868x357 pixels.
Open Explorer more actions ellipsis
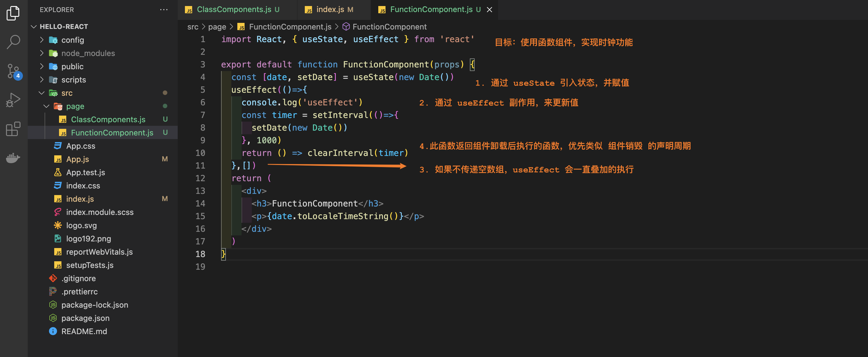tap(164, 10)
